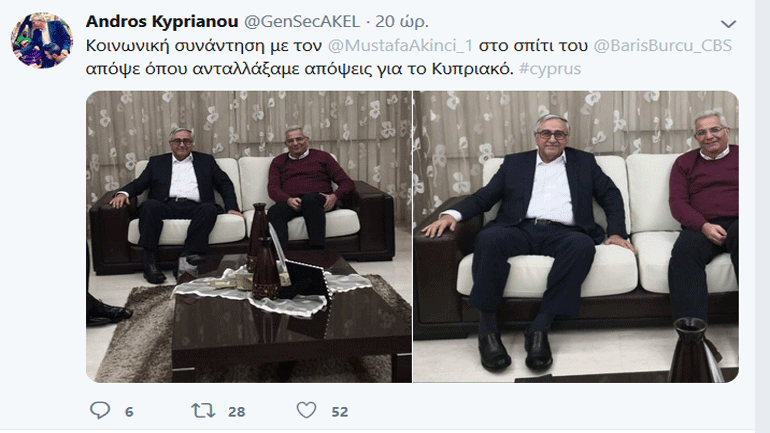Open the @MustafaAkinci_1 mention
Viewport: 770px width, 433px height.
pyautogui.click(x=400, y=46)
